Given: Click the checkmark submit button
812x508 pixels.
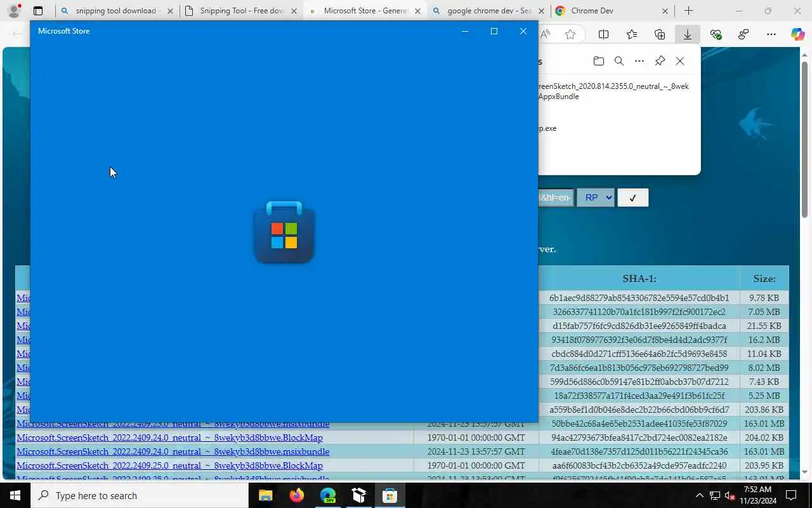Looking at the screenshot, I should point(632,197).
